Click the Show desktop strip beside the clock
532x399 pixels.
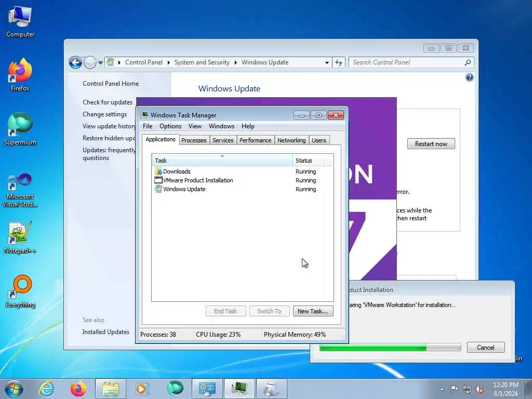pos(529,389)
